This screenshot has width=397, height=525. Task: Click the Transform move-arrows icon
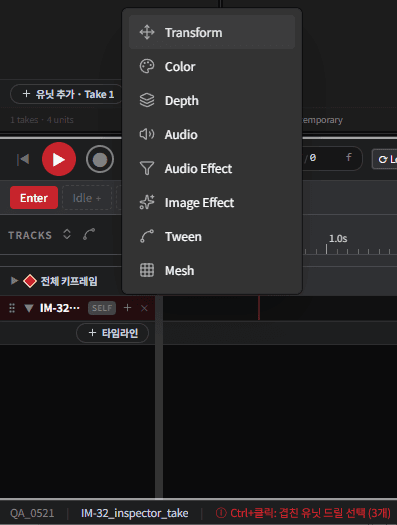(147, 32)
